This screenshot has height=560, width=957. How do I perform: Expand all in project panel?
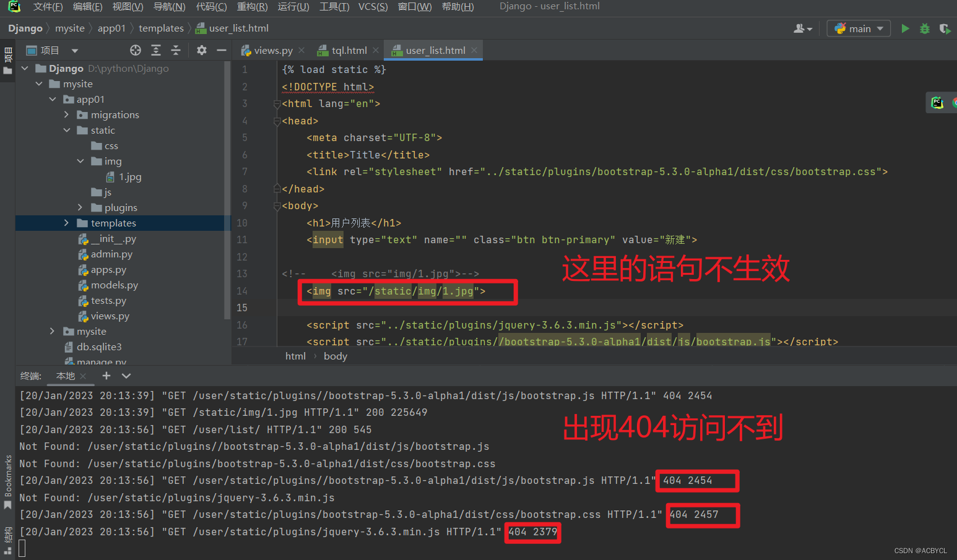tap(156, 50)
